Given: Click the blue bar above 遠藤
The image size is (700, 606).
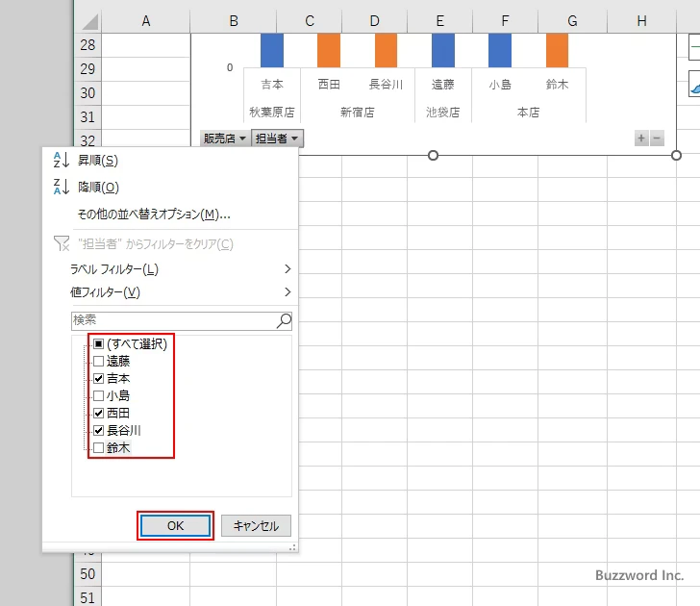Looking at the screenshot, I should [x=443, y=50].
